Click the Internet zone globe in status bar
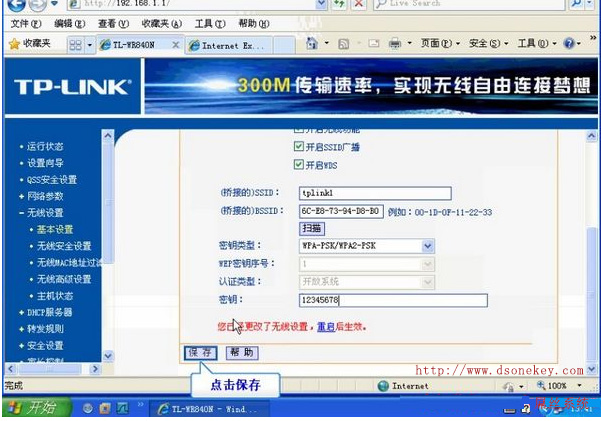The height and width of the screenshot is (421, 601). tap(383, 386)
